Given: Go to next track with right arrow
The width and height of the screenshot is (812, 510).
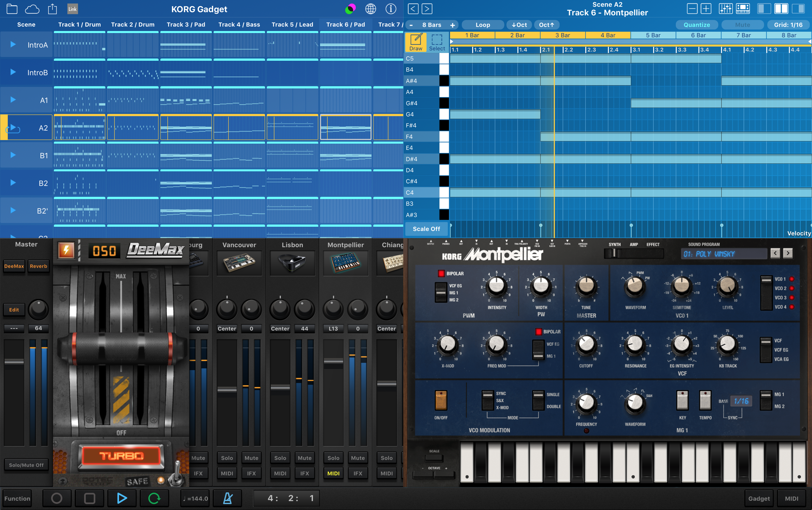Looking at the screenshot, I should pyautogui.click(x=427, y=9).
